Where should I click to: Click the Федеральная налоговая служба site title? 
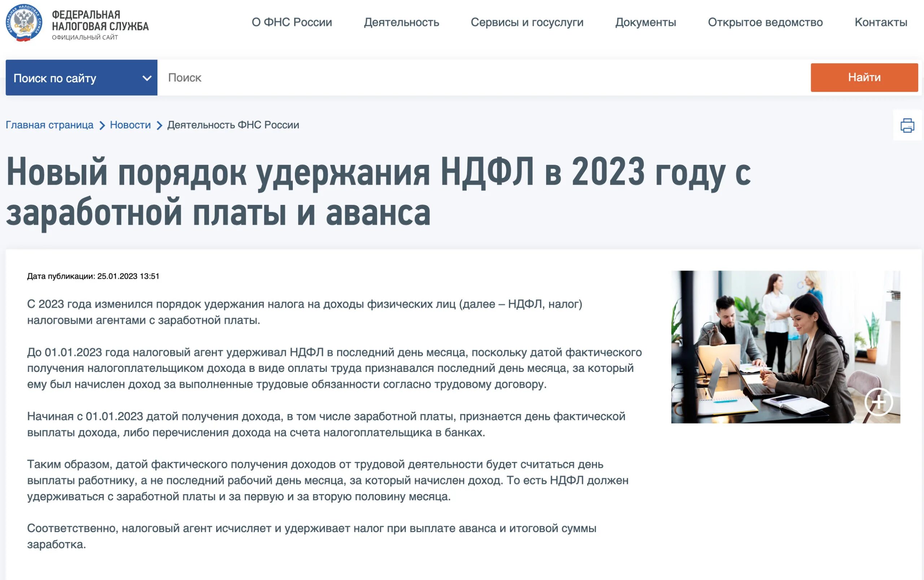pos(100,20)
